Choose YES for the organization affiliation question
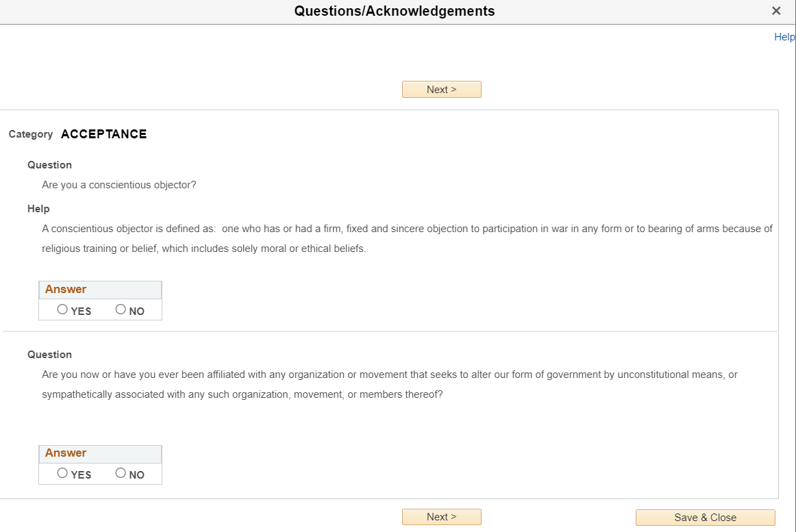 pyautogui.click(x=63, y=473)
